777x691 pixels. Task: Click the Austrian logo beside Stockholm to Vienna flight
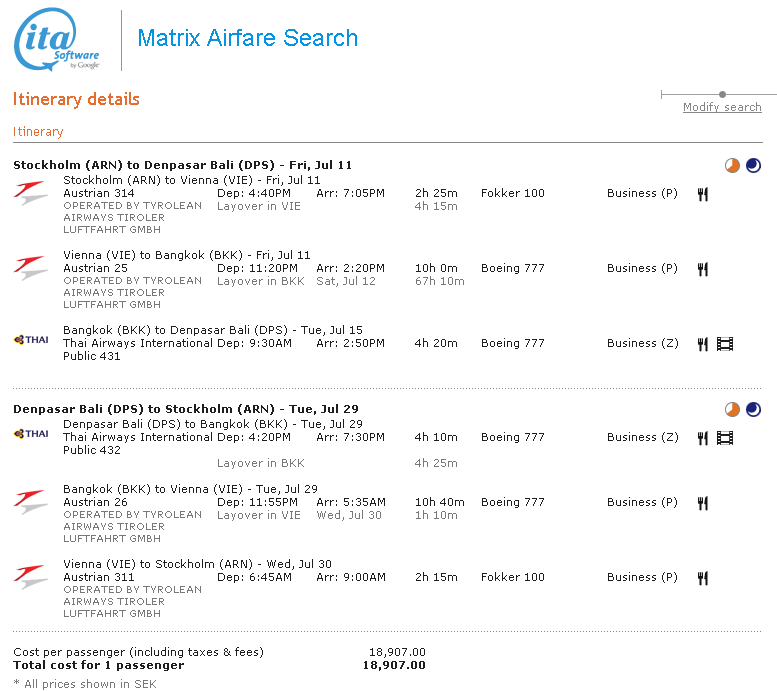(30, 192)
